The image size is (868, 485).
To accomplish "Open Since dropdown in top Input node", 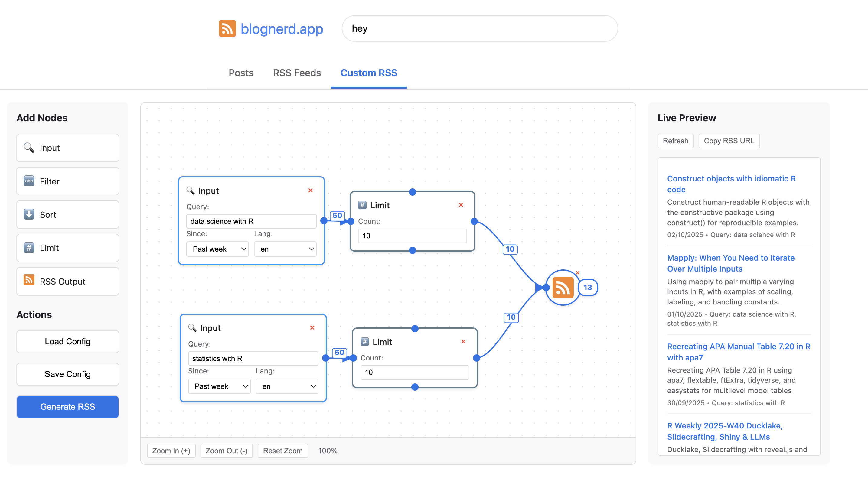I will [218, 249].
